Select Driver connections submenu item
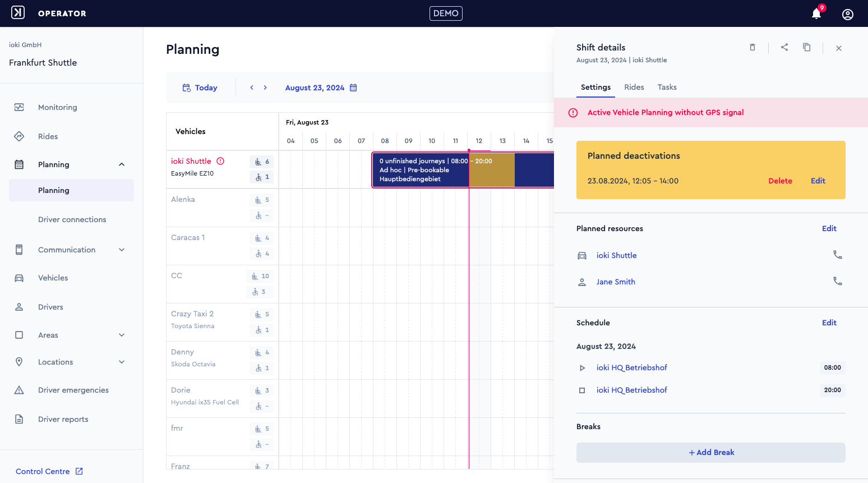The height and width of the screenshot is (483, 868). tap(71, 219)
